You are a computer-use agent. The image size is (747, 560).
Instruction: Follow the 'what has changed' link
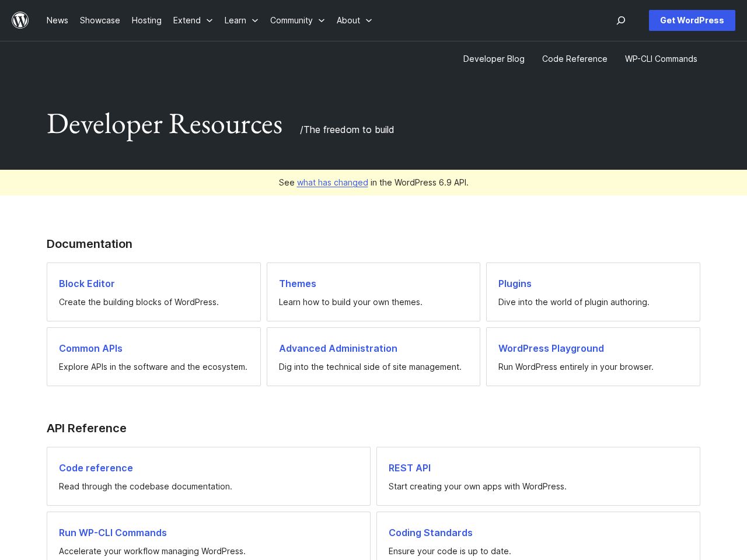coord(333,183)
